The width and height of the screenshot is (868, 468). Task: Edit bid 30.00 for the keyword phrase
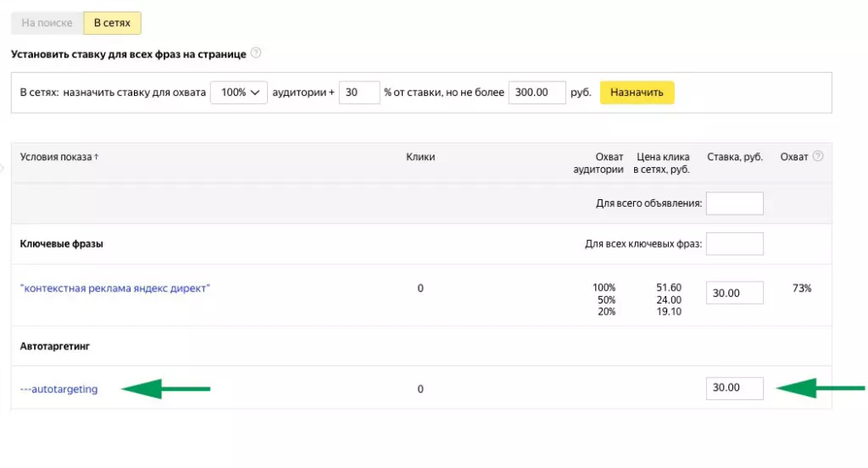coord(735,293)
